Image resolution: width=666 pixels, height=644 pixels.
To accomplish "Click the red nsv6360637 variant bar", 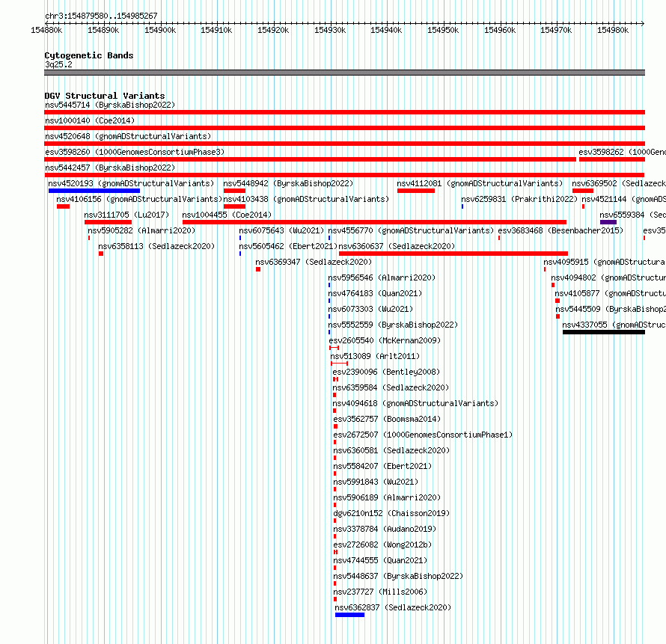I will click(x=453, y=254).
